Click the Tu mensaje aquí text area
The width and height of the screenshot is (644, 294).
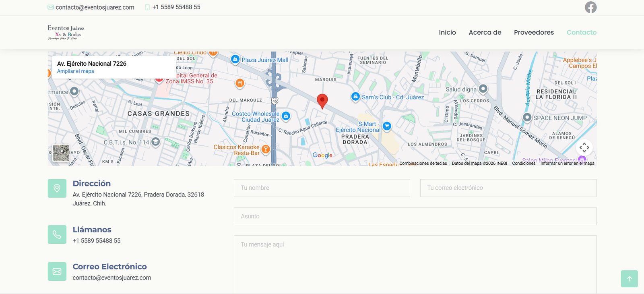coord(415,264)
